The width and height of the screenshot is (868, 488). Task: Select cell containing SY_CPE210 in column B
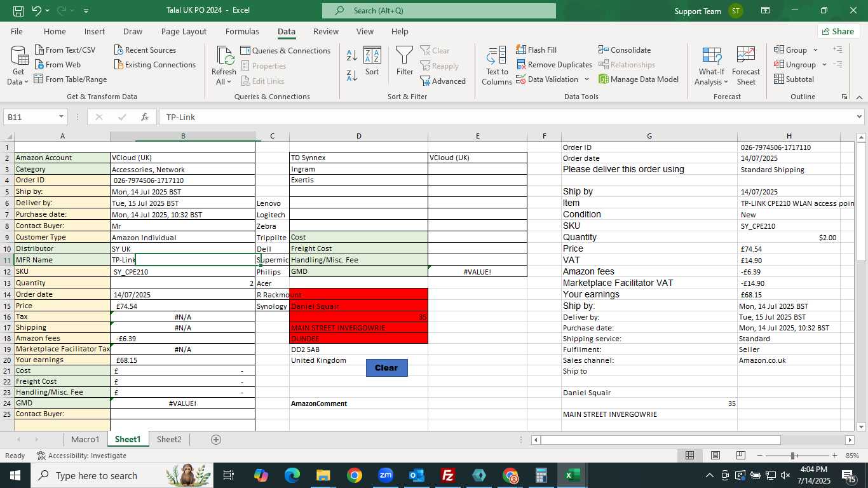click(182, 272)
